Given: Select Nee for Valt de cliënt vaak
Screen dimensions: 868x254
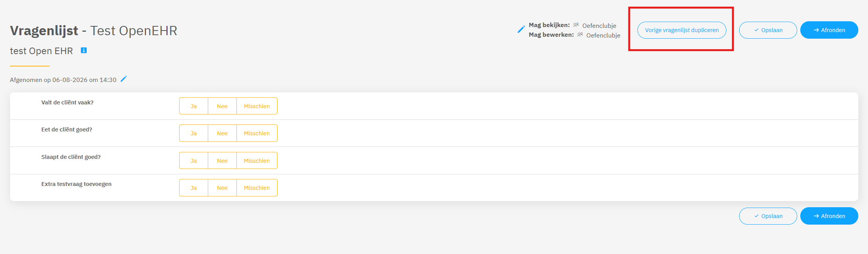Looking at the screenshot, I should click(222, 106).
